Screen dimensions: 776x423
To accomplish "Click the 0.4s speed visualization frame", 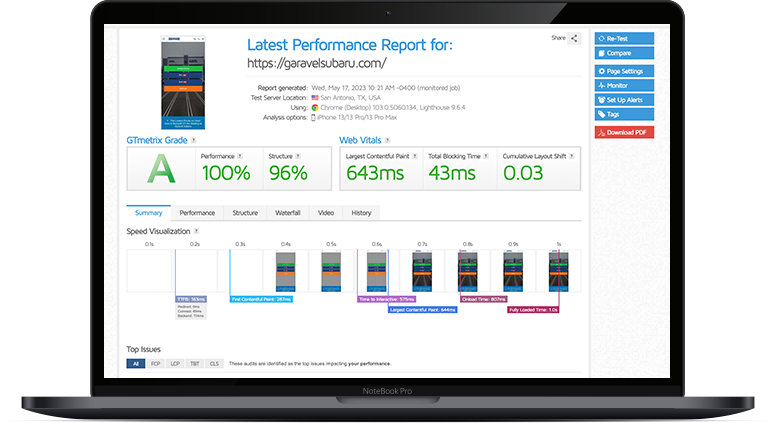I will [286, 271].
